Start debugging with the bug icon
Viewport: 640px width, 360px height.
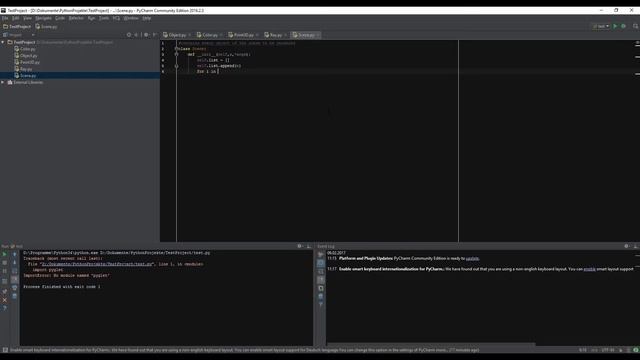click(623, 26)
